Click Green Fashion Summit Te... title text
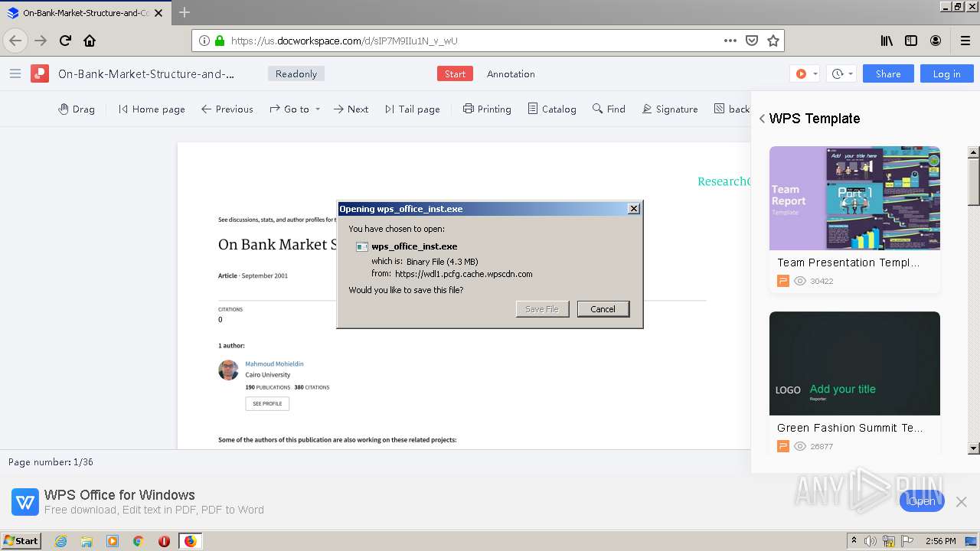980x551 pixels. (850, 428)
